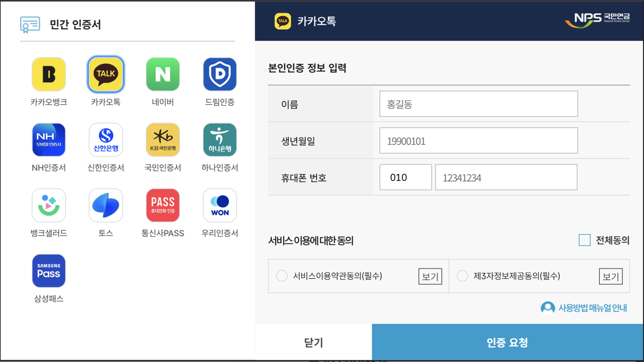Click the 드림인증 label text
The image size is (644, 362).
pyautogui.click(x=220, y=102)
